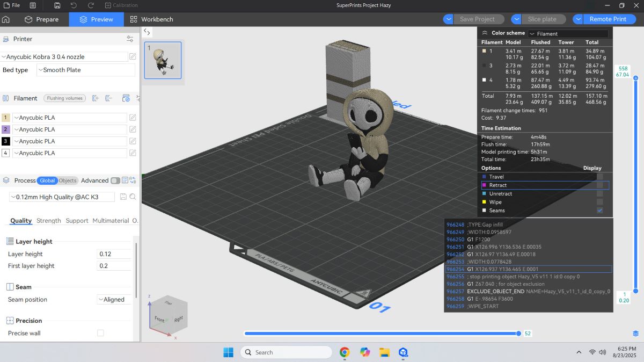Open File Explorer from the taskbar
644x362 pixels.
384,352
